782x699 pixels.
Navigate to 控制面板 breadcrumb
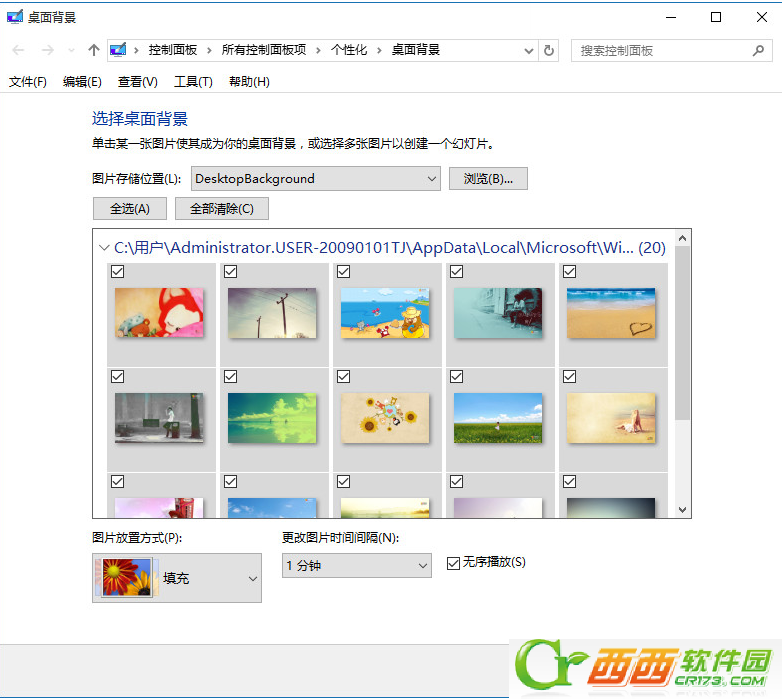tap(173, 50)
